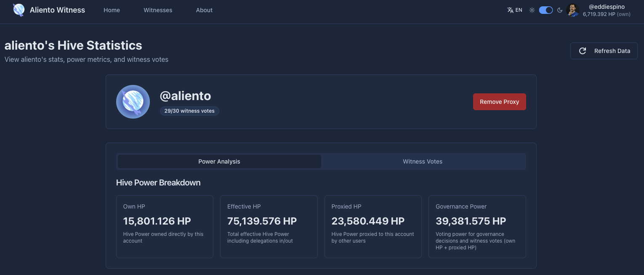The image size is (644, 275).
Task: Switch to the Power Analysis tab
Action: point(219,161)
